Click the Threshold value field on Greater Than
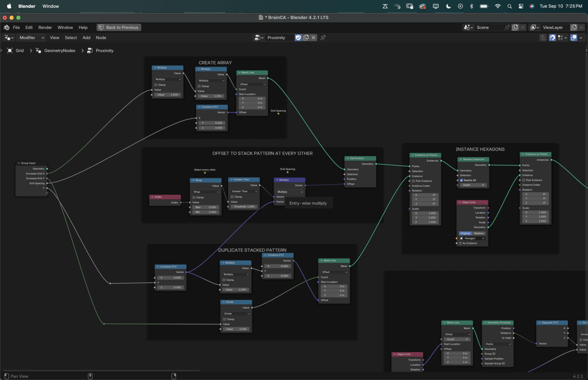Screen dimensions: 588x380 point(244,207)
